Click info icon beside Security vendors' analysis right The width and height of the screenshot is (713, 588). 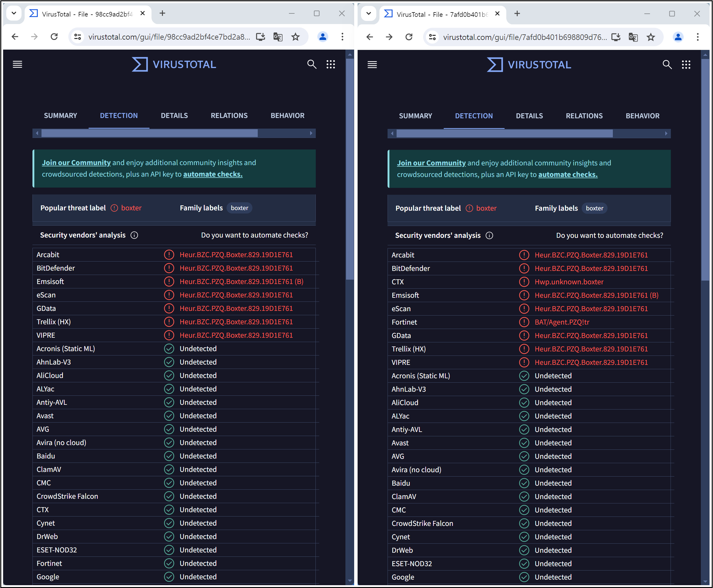(489, 235)
